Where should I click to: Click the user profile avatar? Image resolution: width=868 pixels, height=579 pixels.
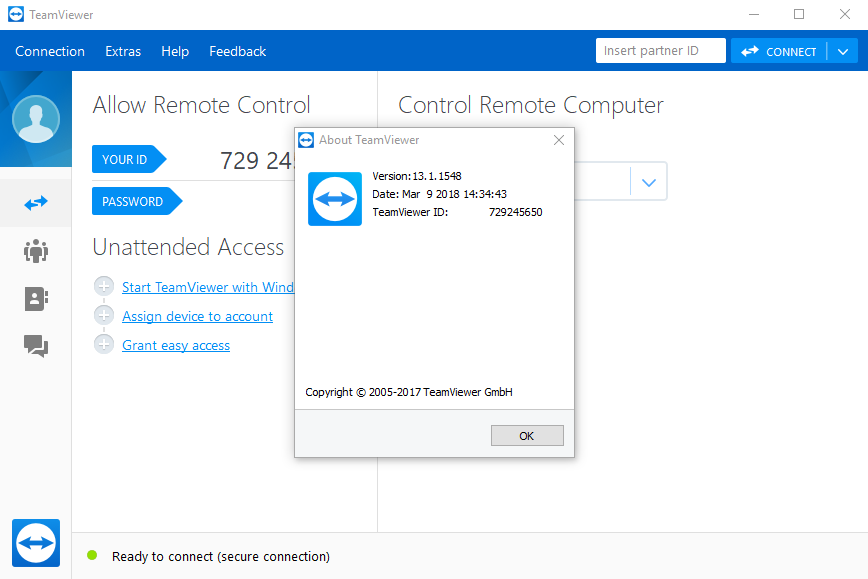tap(36, 119)
